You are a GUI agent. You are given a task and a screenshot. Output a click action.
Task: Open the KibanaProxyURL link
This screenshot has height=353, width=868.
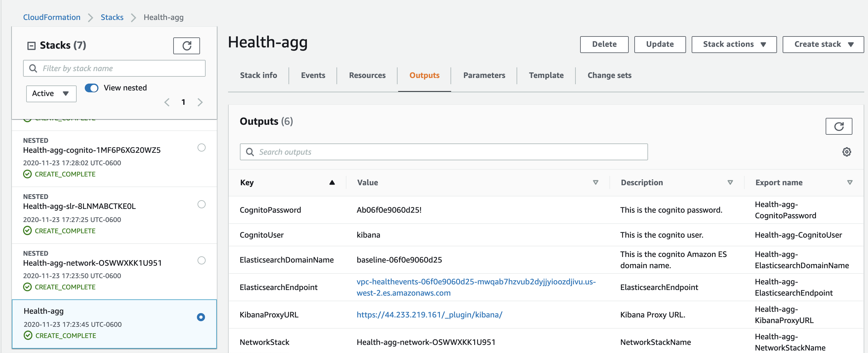click(429, 315)
